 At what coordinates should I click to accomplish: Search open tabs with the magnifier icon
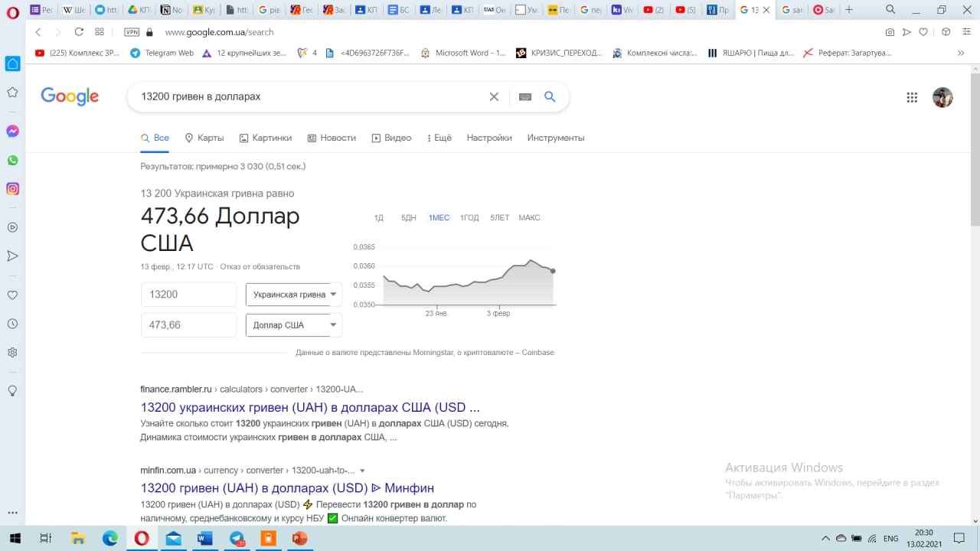(x=890, y=10)
